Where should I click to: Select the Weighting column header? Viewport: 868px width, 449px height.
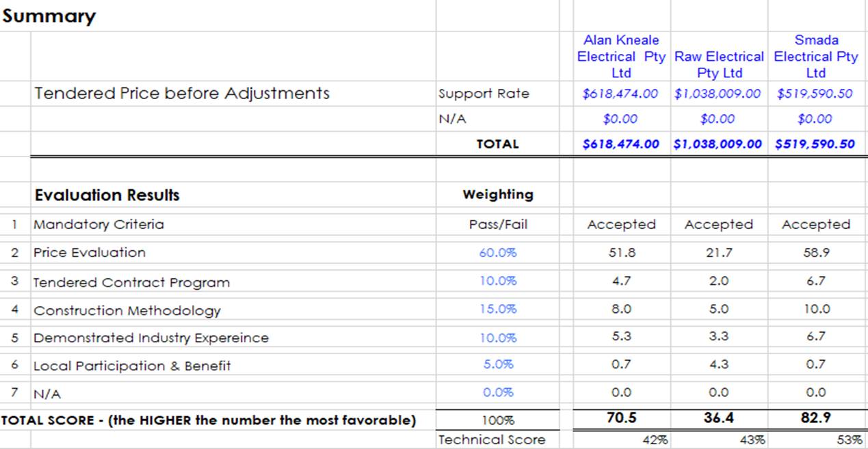[x=497, y=195]
